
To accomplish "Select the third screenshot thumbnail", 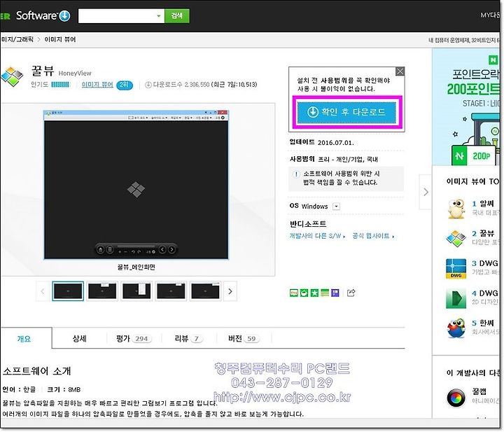I will point(136,291).
